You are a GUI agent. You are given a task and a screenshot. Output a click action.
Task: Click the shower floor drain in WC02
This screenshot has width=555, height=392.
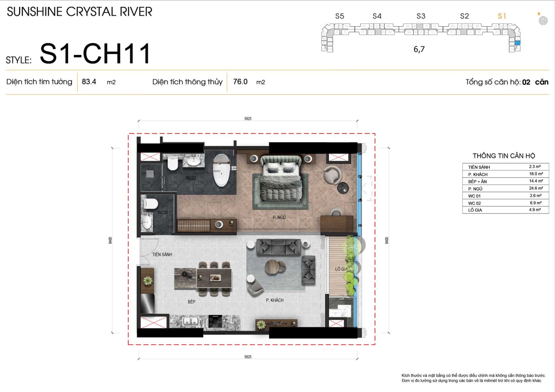point(151,174)
